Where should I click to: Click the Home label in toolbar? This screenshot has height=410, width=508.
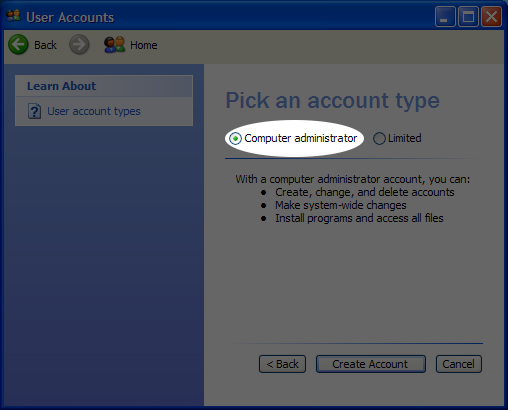pyautogui.click(x=144, y=45)
